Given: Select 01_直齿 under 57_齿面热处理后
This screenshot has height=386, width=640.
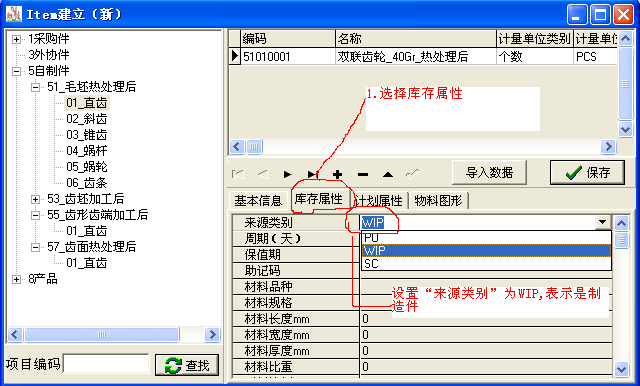Looking at the screenshot, I should (87, 263).
